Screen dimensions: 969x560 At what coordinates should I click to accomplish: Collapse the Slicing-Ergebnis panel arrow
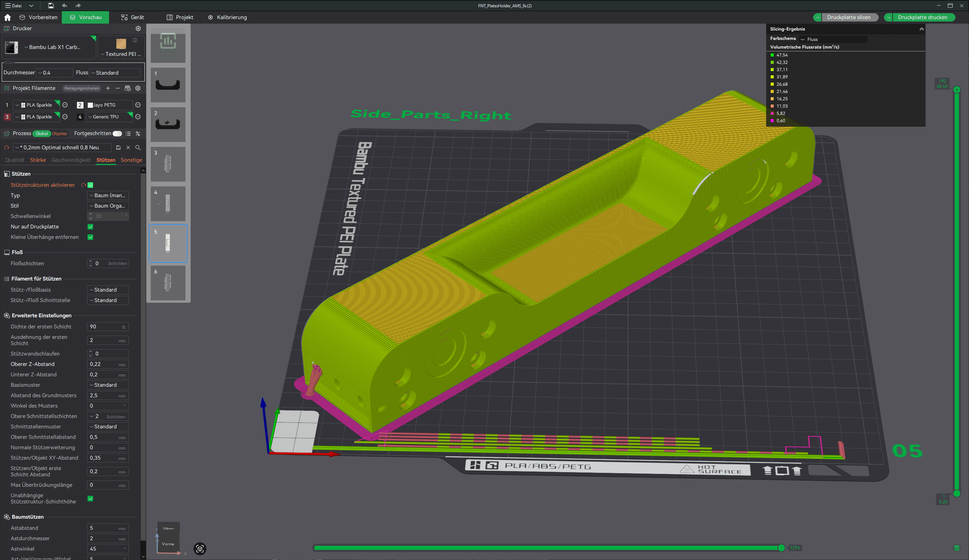[921, 29]
